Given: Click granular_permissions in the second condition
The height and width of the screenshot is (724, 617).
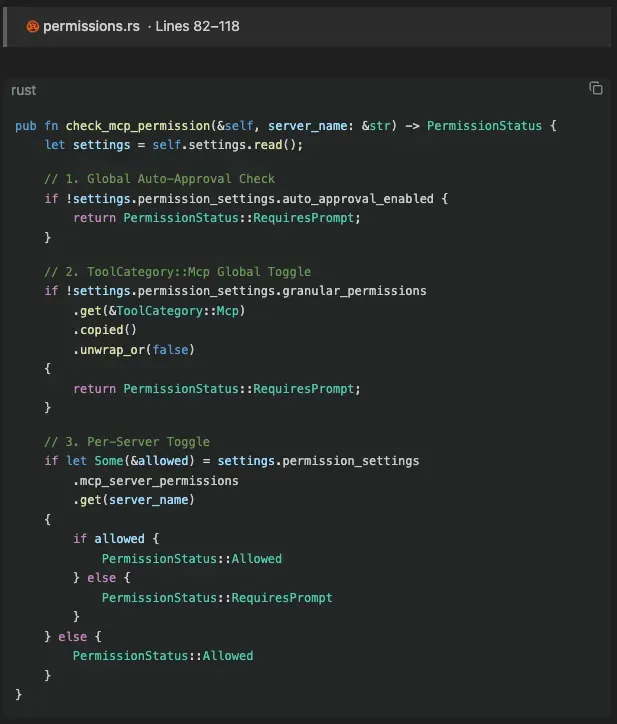Looking at the screenshot, I should coord(354,291).
